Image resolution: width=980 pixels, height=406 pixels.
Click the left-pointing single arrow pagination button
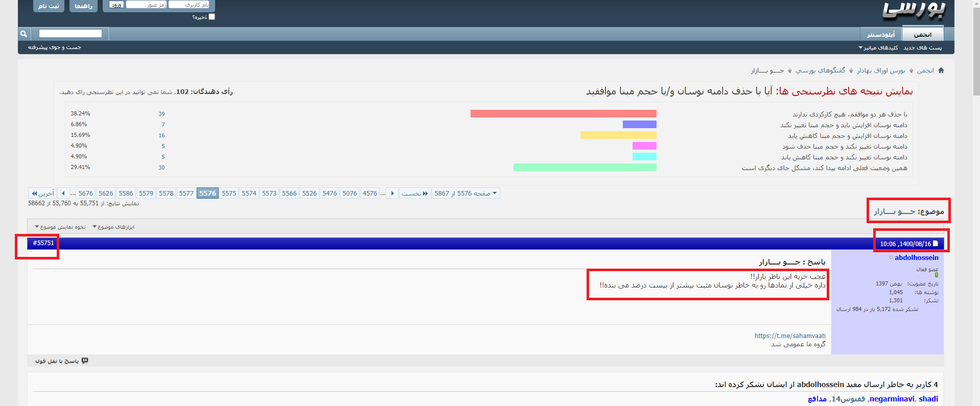point(63,194)
